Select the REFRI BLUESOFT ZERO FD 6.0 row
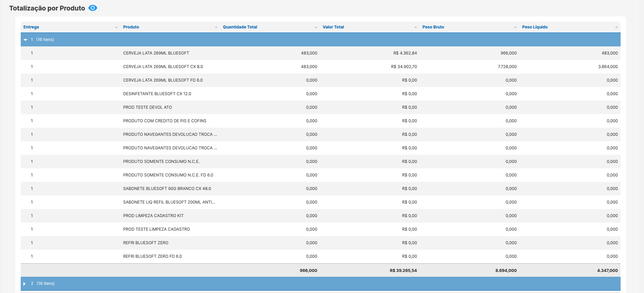Viewport: 644px width, 293px height. [x=321, y=256]
